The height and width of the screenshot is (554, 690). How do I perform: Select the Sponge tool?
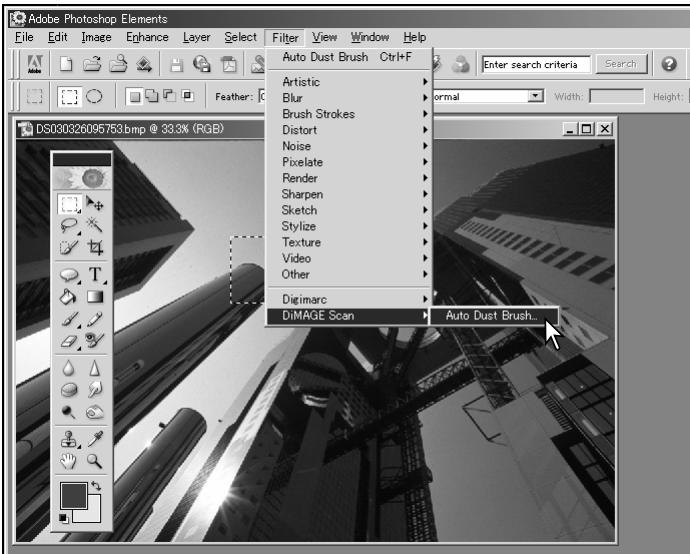tap(69, 390)
